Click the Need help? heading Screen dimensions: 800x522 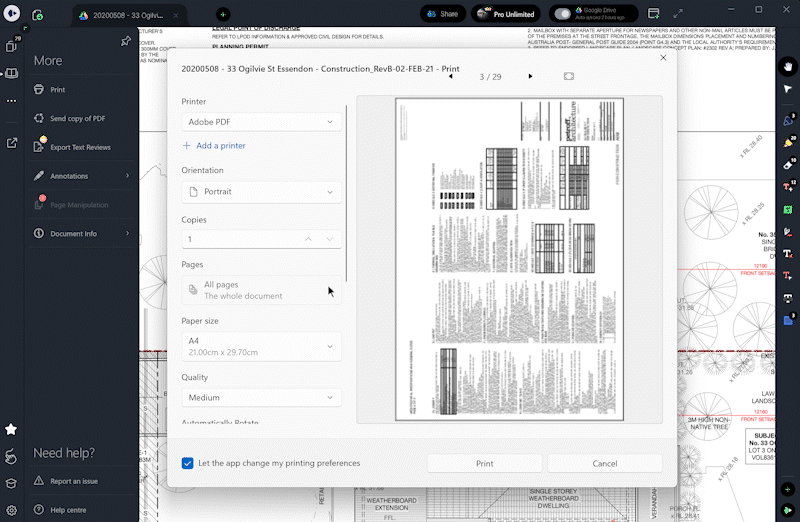(64, 453)
